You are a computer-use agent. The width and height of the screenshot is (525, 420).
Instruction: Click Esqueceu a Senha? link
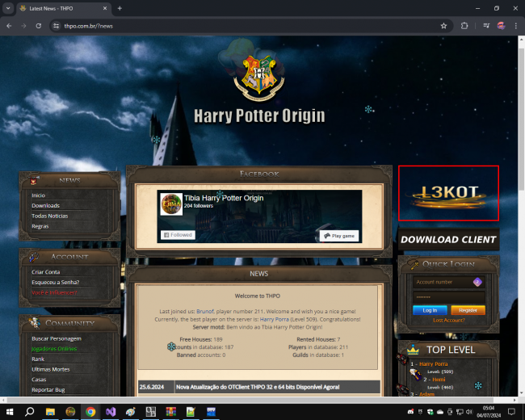click(55, 283)
